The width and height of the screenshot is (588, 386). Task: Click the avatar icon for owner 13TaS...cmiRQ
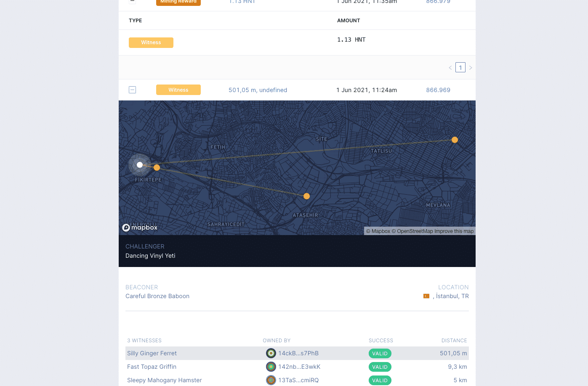pyautogui.click(x=271, y=381)
